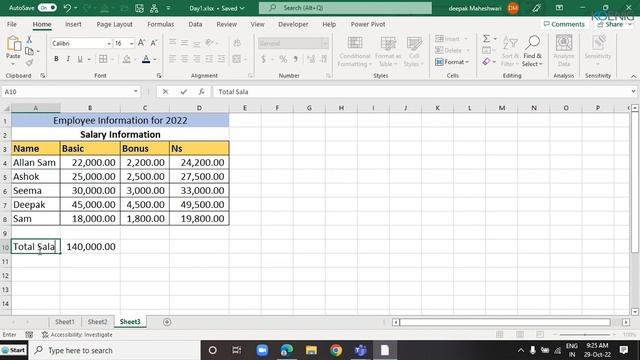Open the Font Color dropdown arrow
This screenshot has height=360, width=640.
pos(155,60)
